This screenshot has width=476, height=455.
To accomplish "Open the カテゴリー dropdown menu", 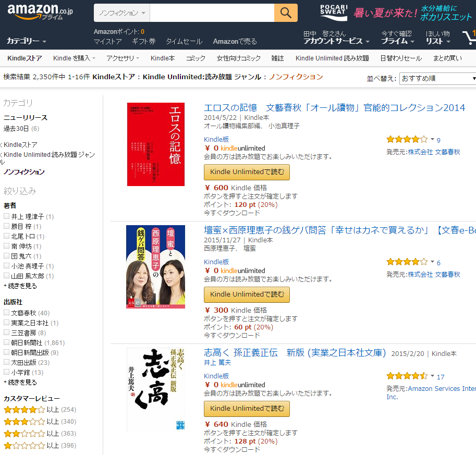I will point(27,41).
